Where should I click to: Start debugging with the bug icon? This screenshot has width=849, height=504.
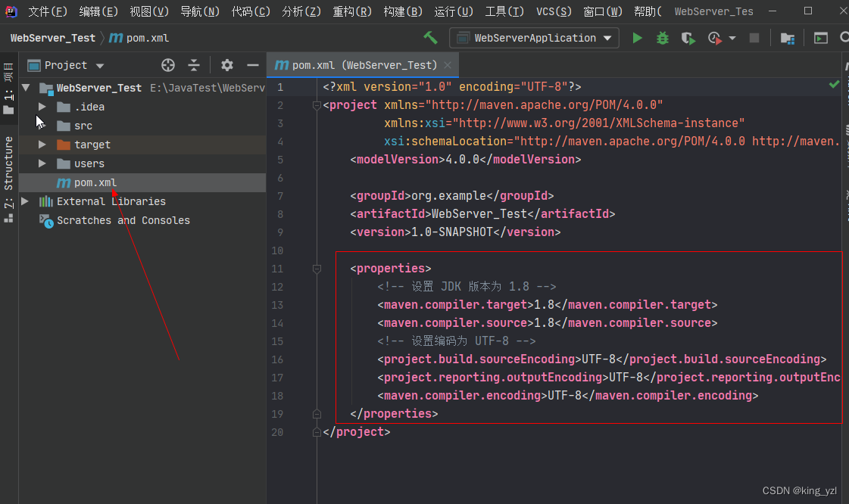662,38
